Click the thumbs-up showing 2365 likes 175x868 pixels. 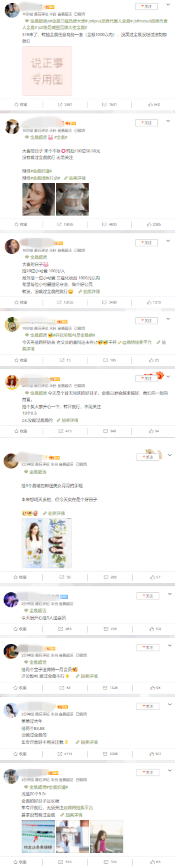[x=154, y=224]
